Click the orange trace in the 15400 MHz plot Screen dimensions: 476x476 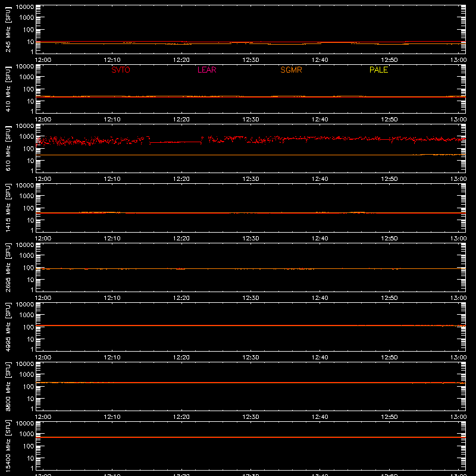(250, 437)
